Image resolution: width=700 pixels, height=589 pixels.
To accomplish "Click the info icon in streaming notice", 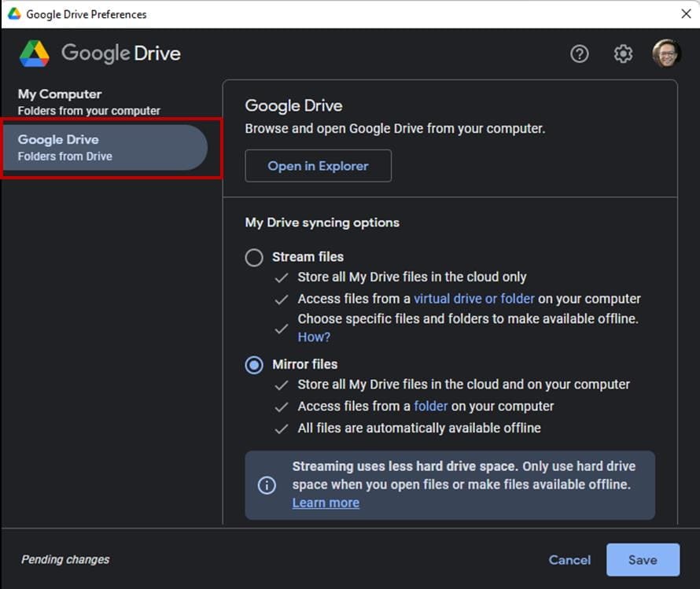I will [x=267, y=485].
